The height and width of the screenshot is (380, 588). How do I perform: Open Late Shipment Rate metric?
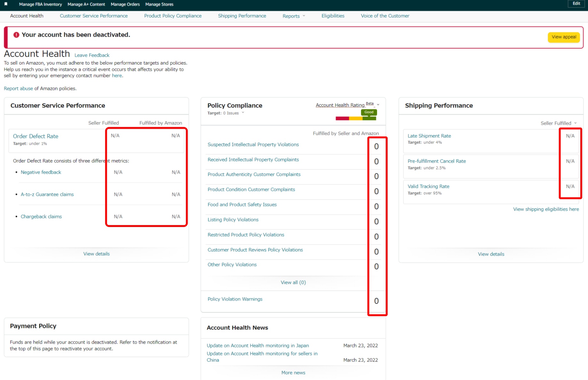429,136
